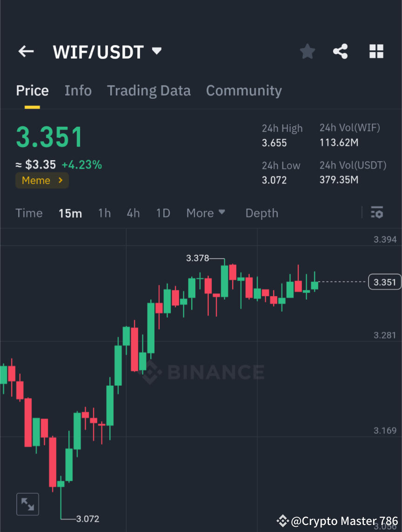Screen dimensions: 402x532
Task: Open the share icon in the top bar
Action: (x=341, y=51)
